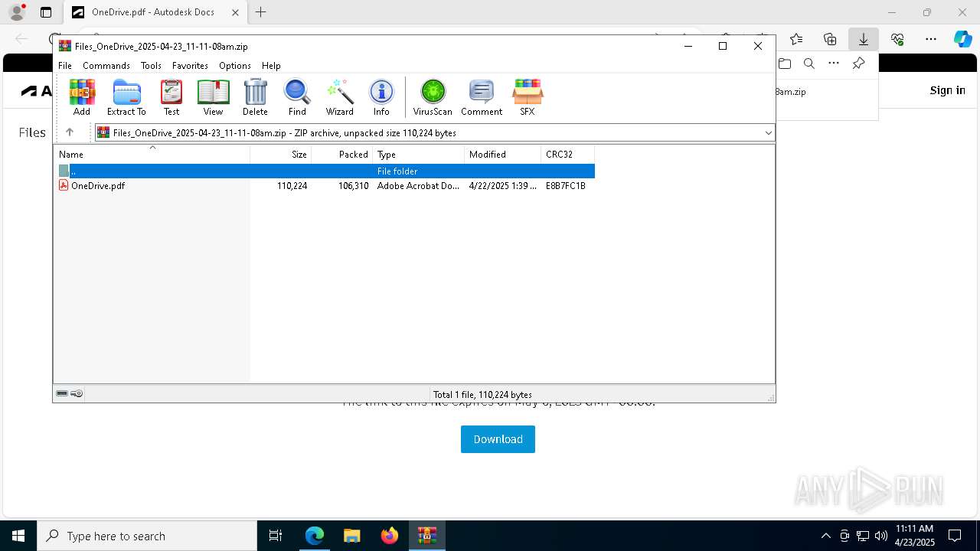The width and height of the screenshot is (980, 551).
Task: Select OneDrive.pdf file name
Action: coord(98,186)
